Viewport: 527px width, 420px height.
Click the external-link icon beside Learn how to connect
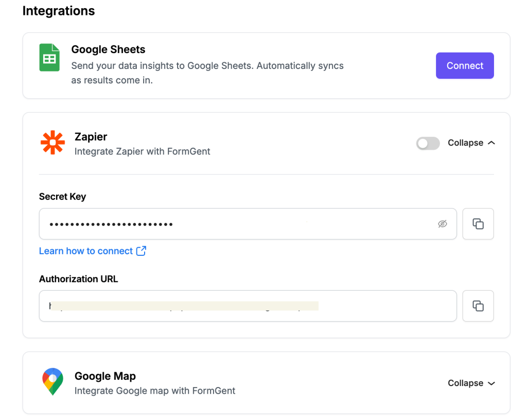pos(141,251)
